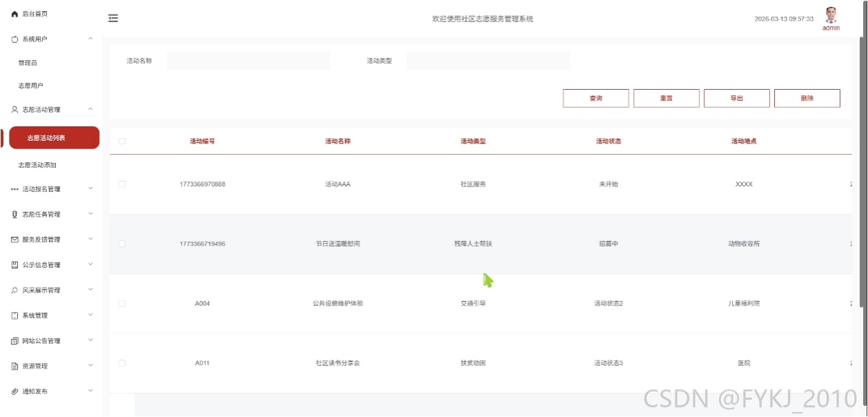Toggle the sidebar collapse hamburger icon
The image size is (868, 417).
click(x=113, y=19)
